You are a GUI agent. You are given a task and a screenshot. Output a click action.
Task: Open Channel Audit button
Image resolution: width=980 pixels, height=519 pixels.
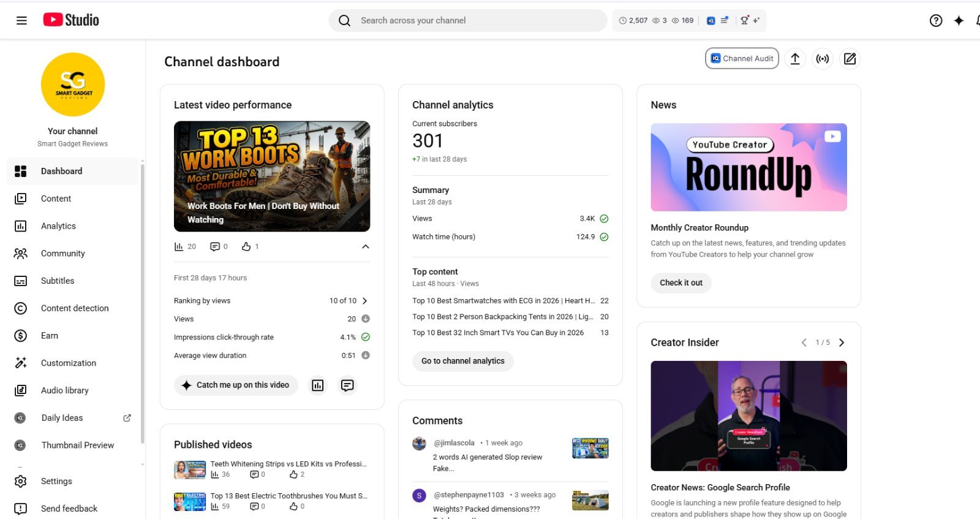pos(742,58)
